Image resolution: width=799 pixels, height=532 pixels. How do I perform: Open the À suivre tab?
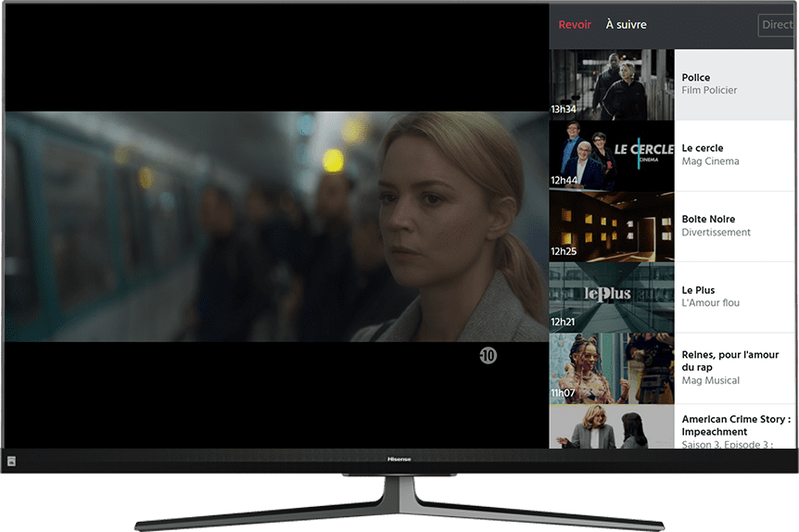tap(626, 25)
